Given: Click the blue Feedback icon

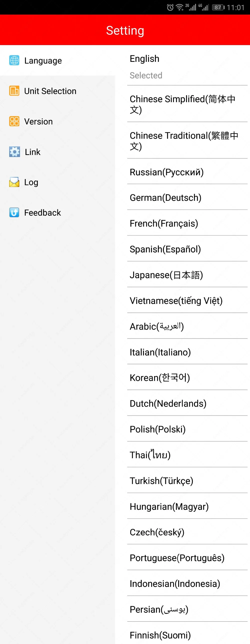Looking at the screenshot, I should pyautogui.click(x=14, y=213).
